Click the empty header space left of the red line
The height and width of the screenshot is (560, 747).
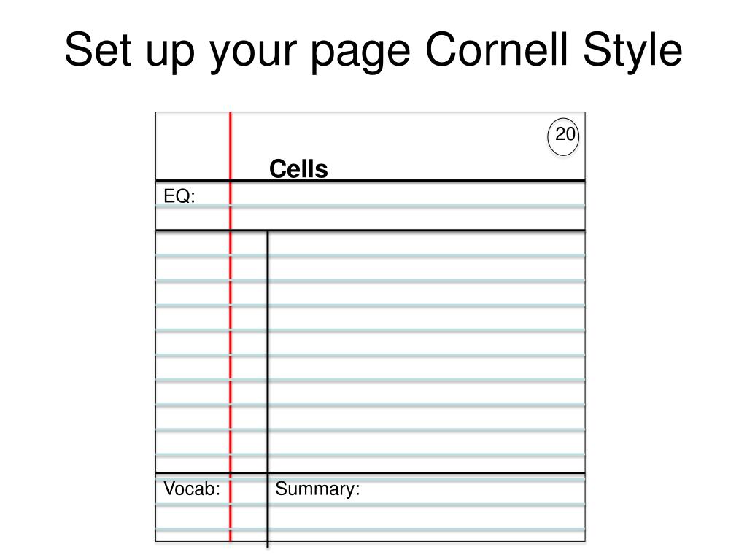point(192,146)
